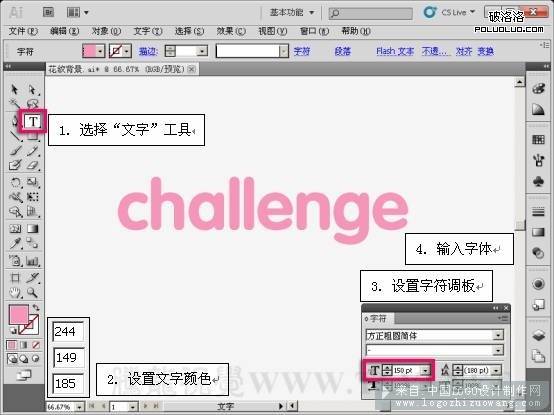Select the Blend tool

coord(33,243)
